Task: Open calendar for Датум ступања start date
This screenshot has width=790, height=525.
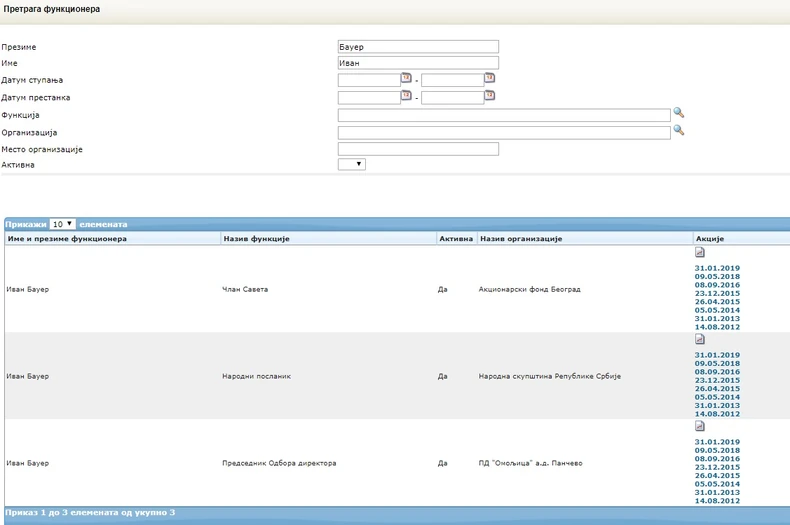Action: pos(406,78)
